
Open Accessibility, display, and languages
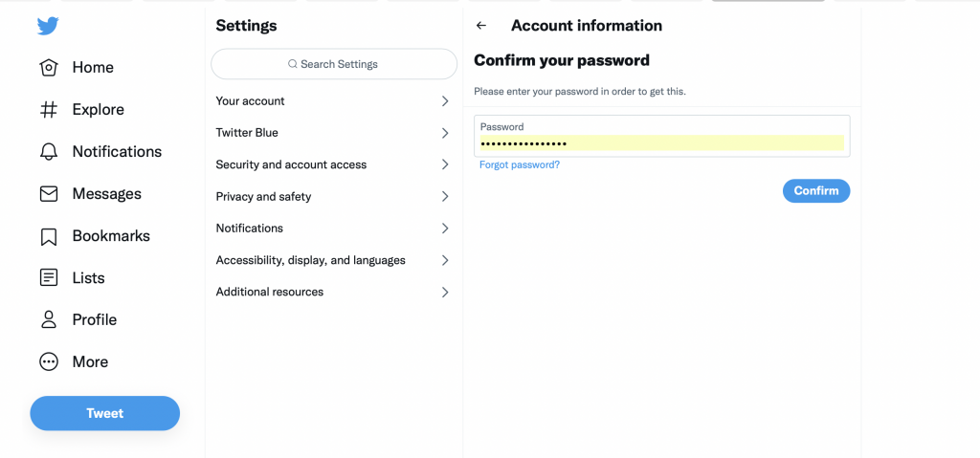tap(334, 260)
